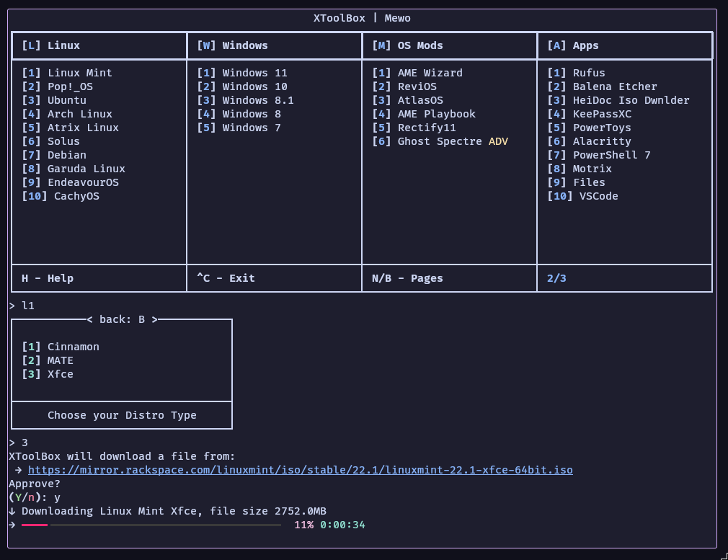This screenshot has width=728, height=560.
Task: Click the Windows 8 entry numbered 4
Action: pos(239,114)
